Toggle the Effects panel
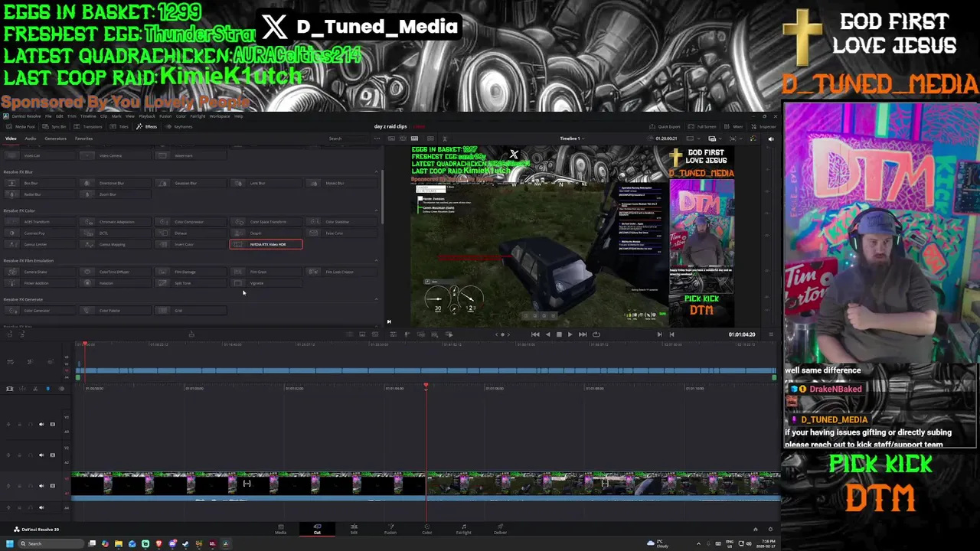The image size is (980, 551). (147, 126)
